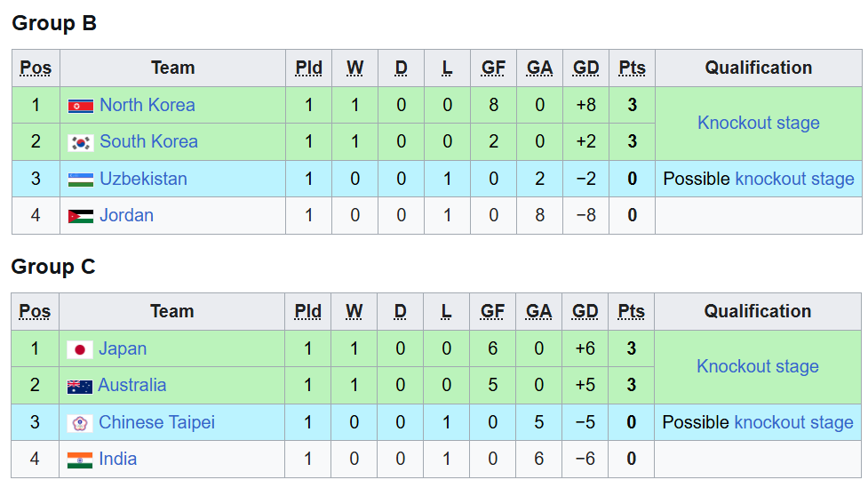Image resolution: width=868 pixels, height=496 pixels.
Task: Click Uzbekistan's possible knockout stage link
Action: coord(794,179)
